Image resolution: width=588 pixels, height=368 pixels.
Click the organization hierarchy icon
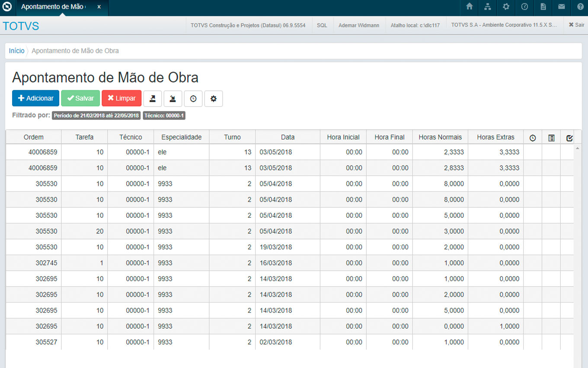(x=488, y=7)
